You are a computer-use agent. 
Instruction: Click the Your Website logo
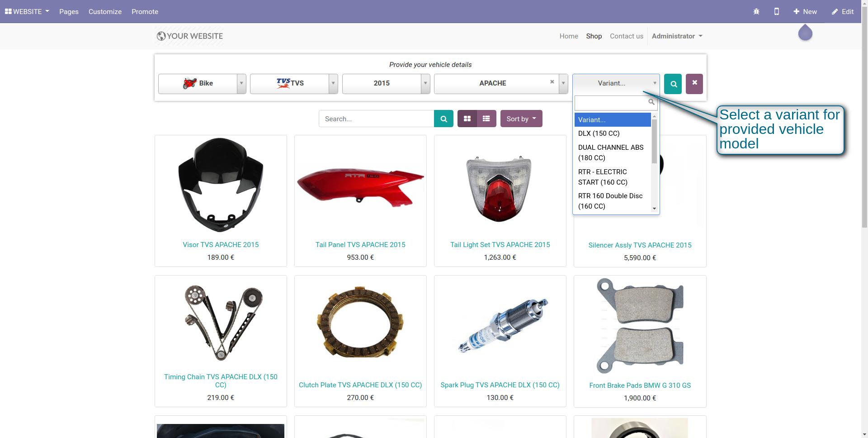point(189,36)
